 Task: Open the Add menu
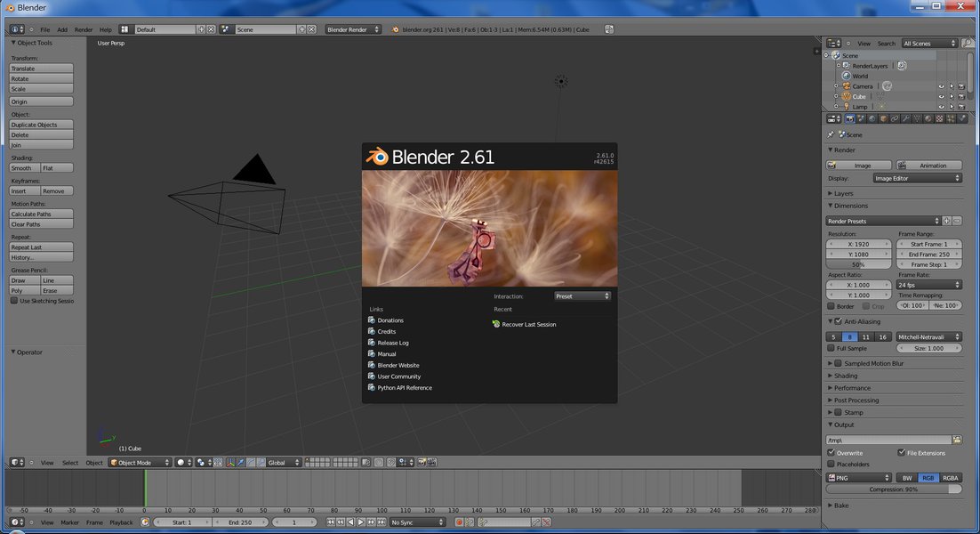tap(62, 29)
